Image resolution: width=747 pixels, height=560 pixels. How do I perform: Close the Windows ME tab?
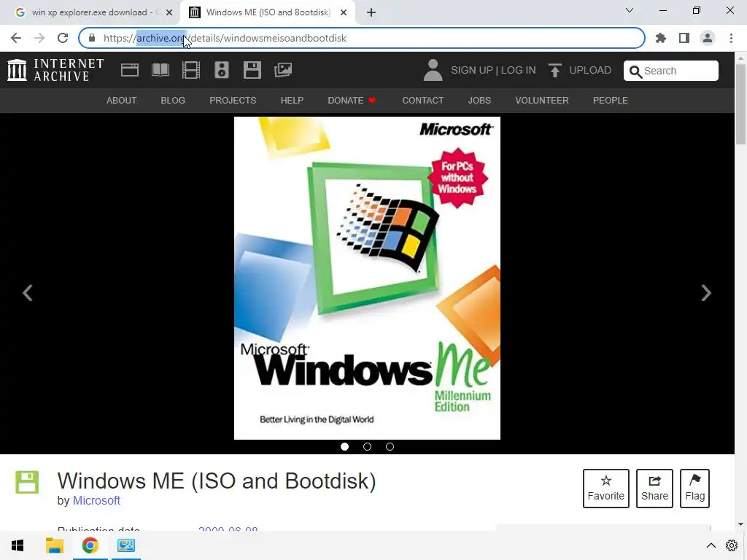pos(344,12)
